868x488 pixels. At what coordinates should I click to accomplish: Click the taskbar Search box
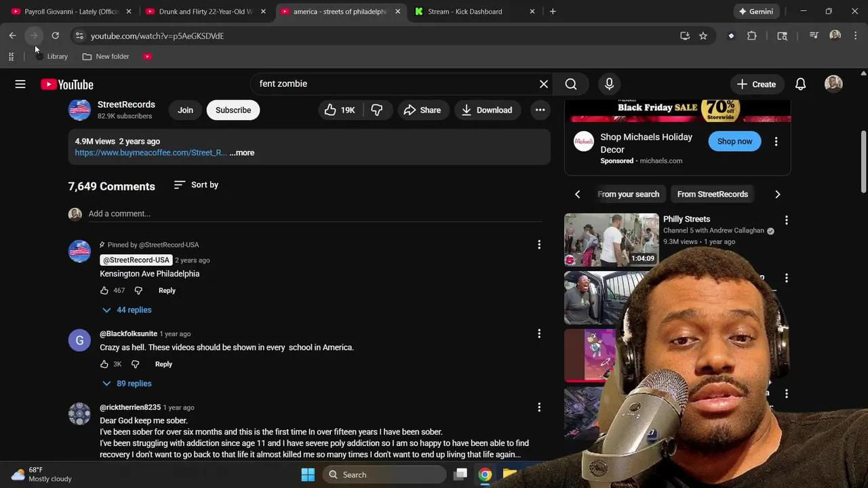[x=384, y=474]
